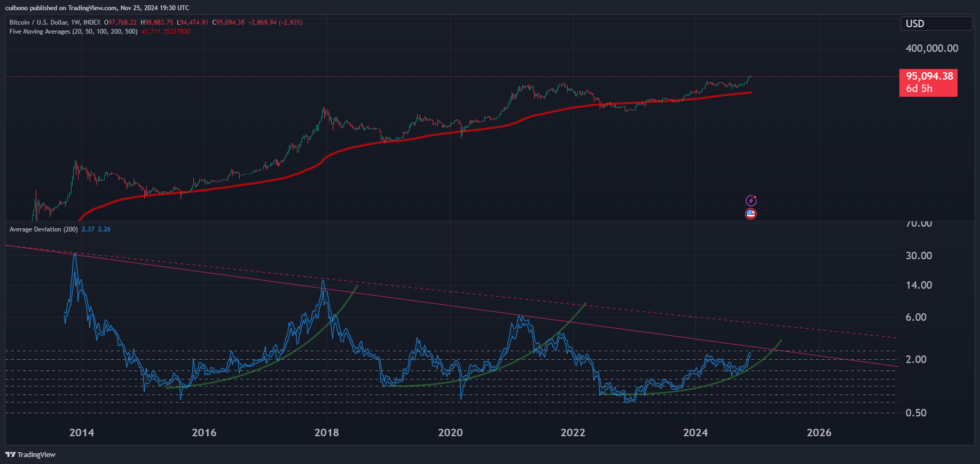Click the 2020 time axis label

(450, 432)
